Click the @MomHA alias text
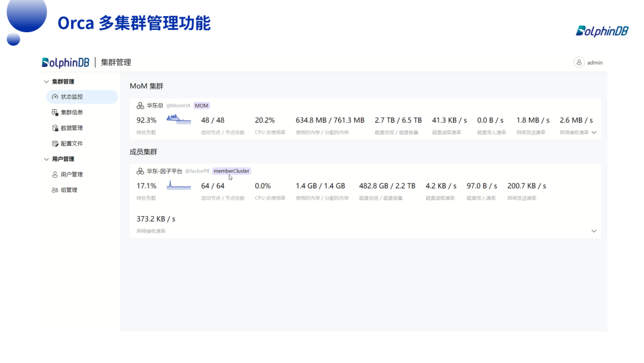 pyautogui.click(x=178, y=106)
